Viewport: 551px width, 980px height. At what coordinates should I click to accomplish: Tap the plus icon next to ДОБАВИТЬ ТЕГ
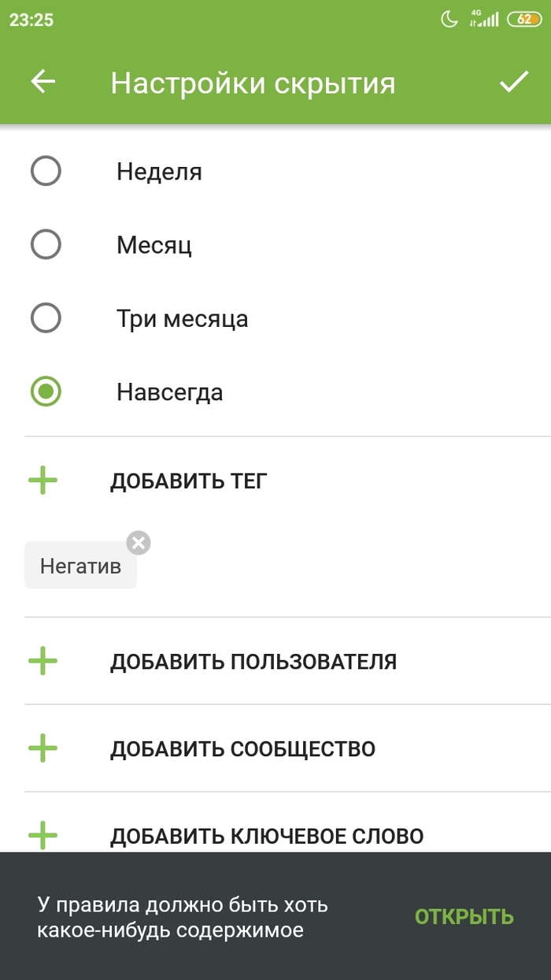pos(45,480)
